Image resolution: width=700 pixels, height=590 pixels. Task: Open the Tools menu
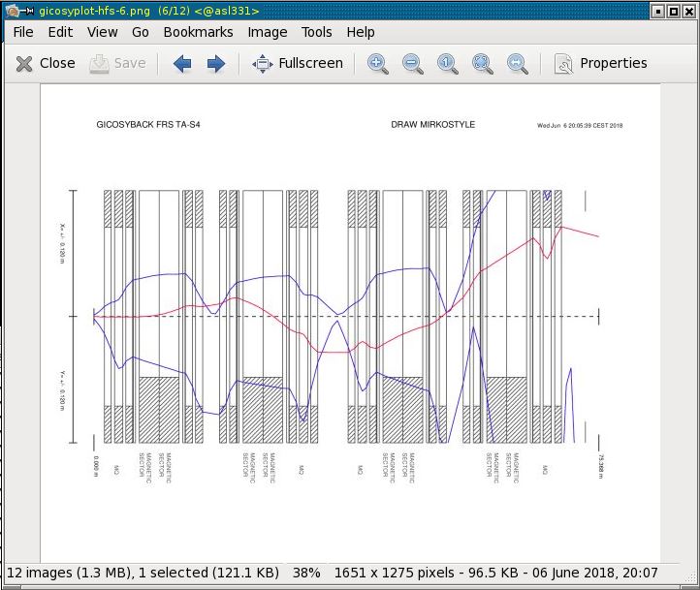pos(316,32)
